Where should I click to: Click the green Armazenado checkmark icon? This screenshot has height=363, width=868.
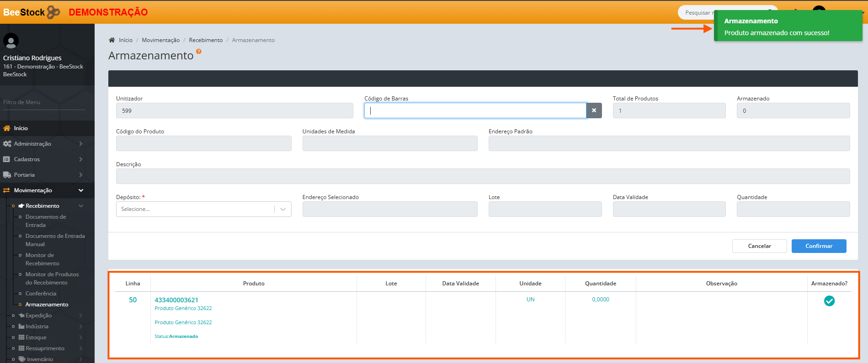(x=829, y=301)
